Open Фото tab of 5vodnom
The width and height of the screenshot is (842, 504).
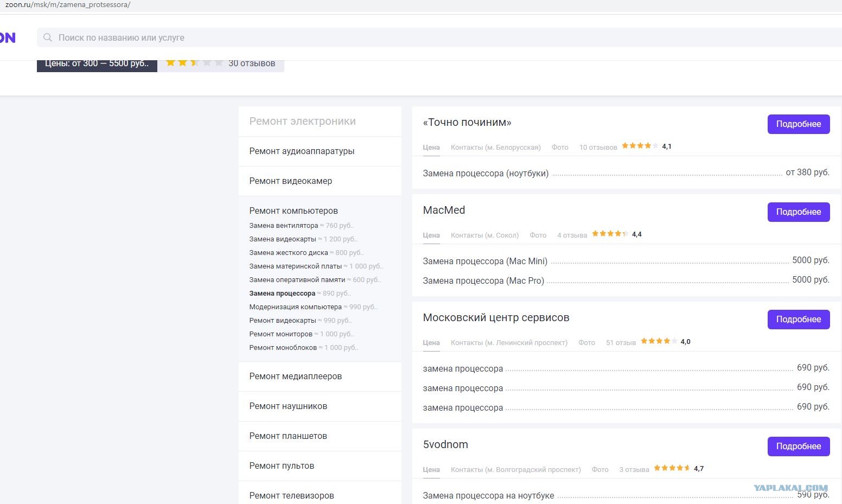point(600,470)
